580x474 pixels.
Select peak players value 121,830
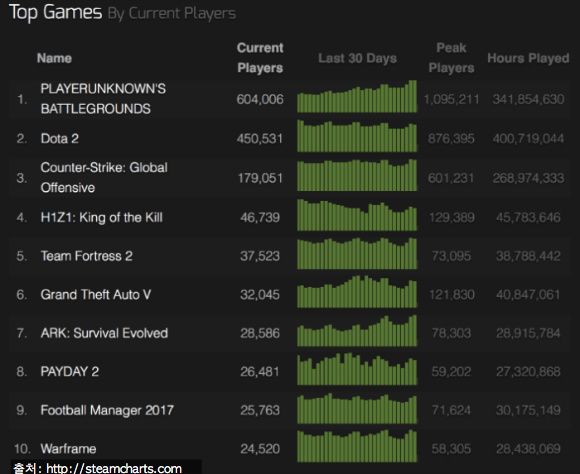coord(452,295)
